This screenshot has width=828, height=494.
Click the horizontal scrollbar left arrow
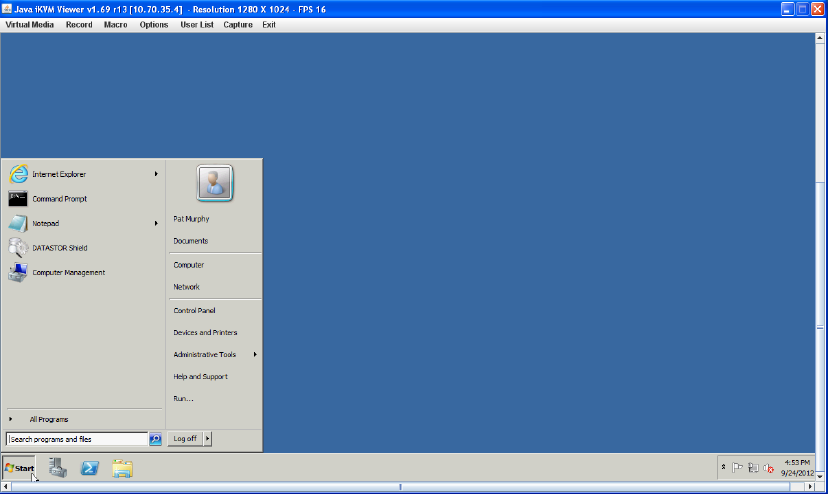[x=6, y=487]
